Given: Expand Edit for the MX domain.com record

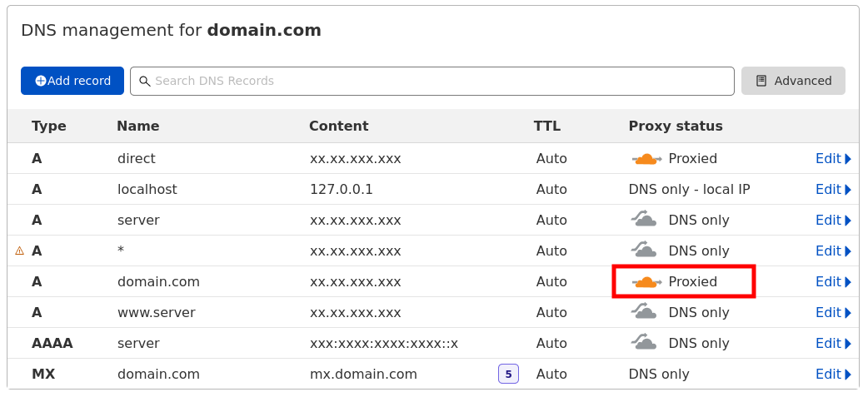Looking at the screenshot, I should pyautogui.click(x=833, y=375).
